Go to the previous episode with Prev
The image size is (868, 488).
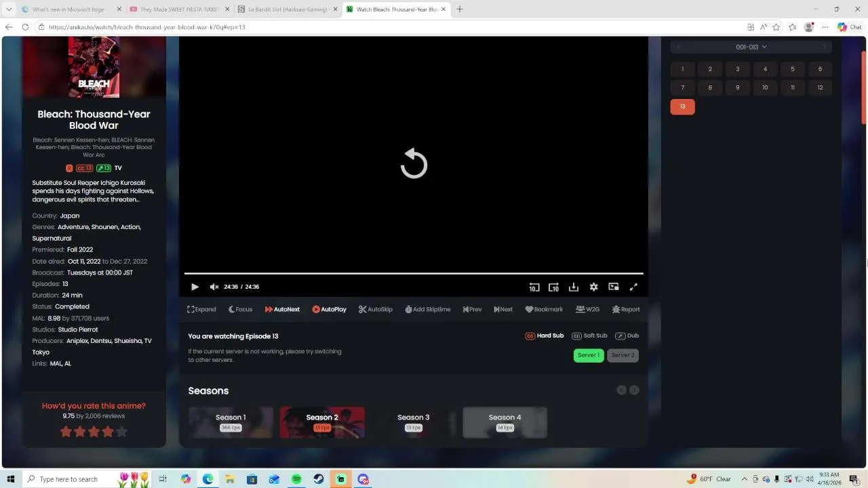click(x=472, y=309)
